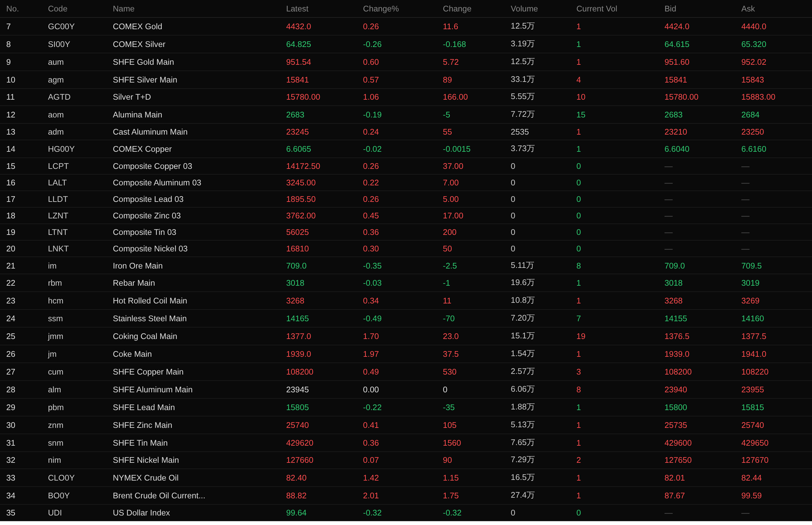
Task: Click latest price 108200
Action: (300, 372)
